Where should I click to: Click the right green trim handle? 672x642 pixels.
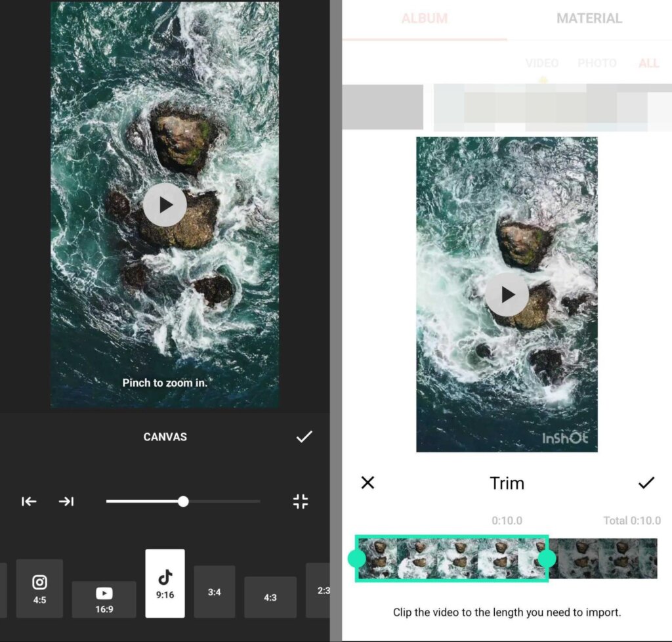point(548,558)
